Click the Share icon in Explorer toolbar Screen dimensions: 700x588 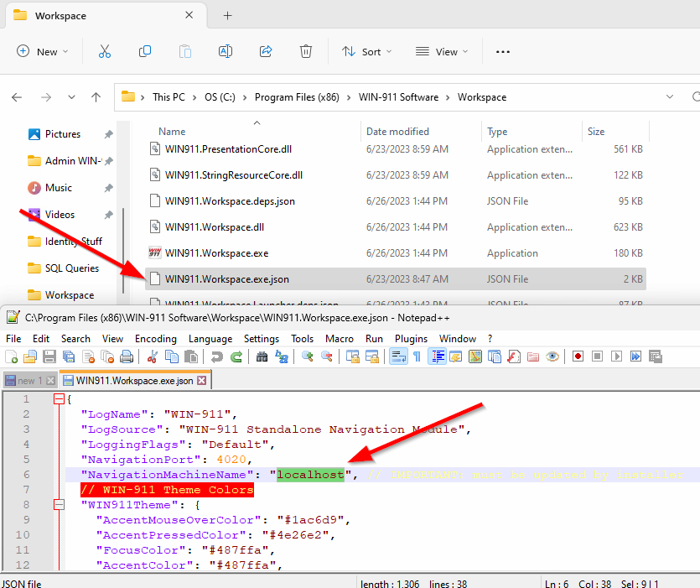pos(266,52)
